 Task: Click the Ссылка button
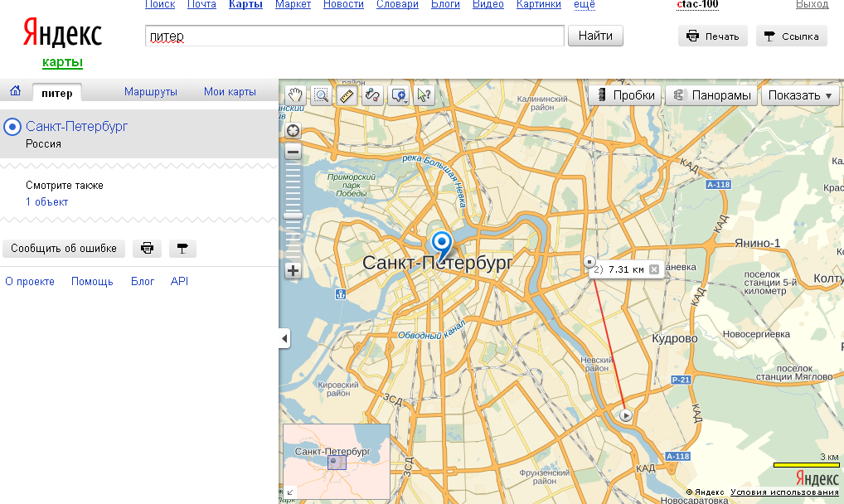click(x=791, y=36)
